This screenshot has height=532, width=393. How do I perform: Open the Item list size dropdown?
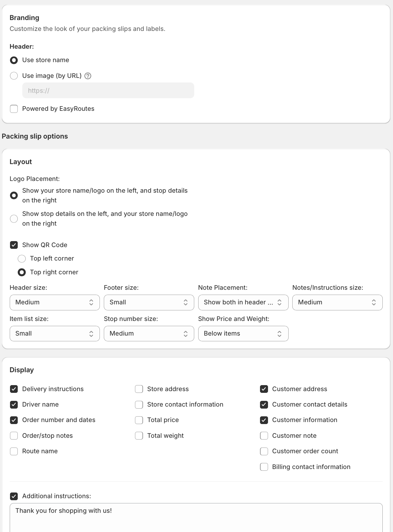55,334
